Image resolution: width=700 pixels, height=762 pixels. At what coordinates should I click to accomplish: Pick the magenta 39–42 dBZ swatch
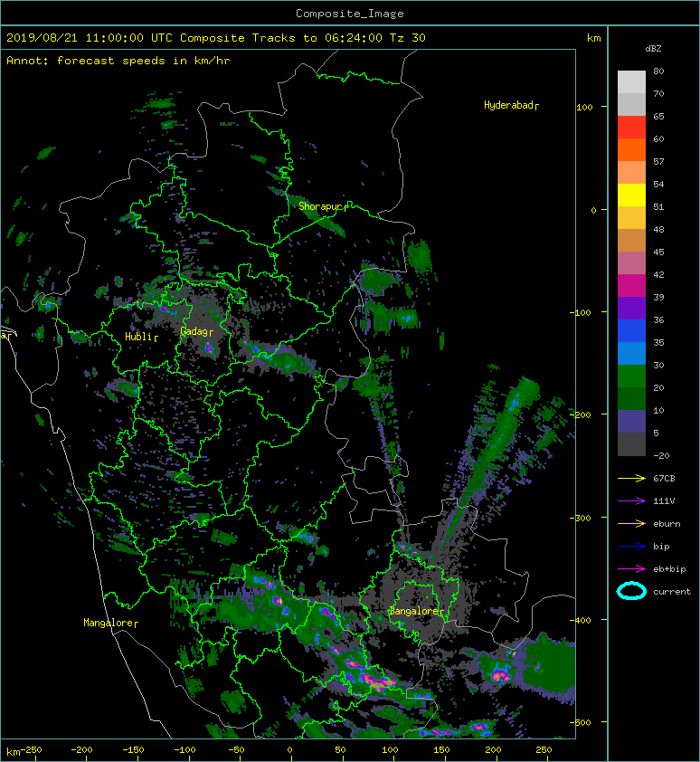[631, 286]
